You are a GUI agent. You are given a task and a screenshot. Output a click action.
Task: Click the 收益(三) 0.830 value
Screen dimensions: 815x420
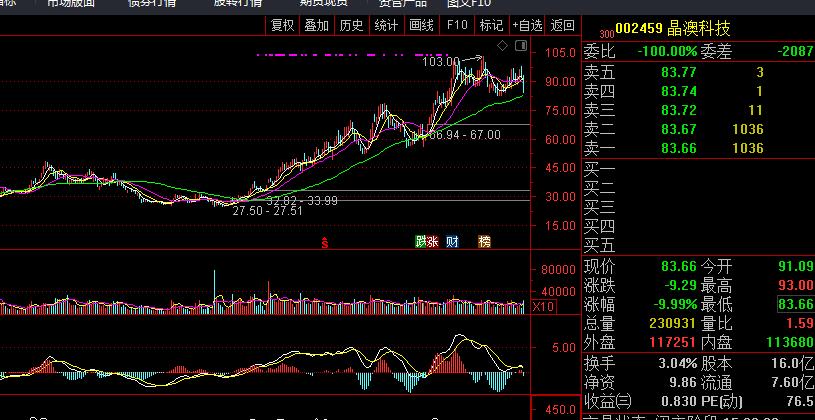pyautogui.click(x=679, y=401)
